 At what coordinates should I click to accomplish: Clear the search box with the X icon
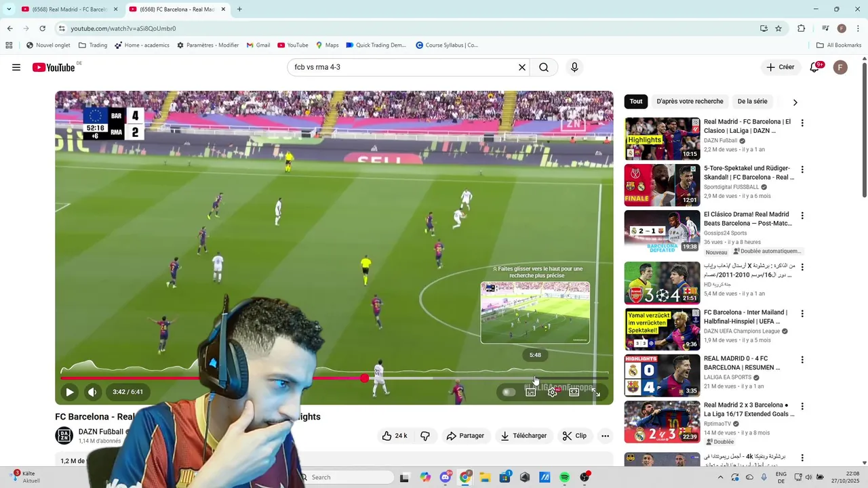tap(522, 67)
